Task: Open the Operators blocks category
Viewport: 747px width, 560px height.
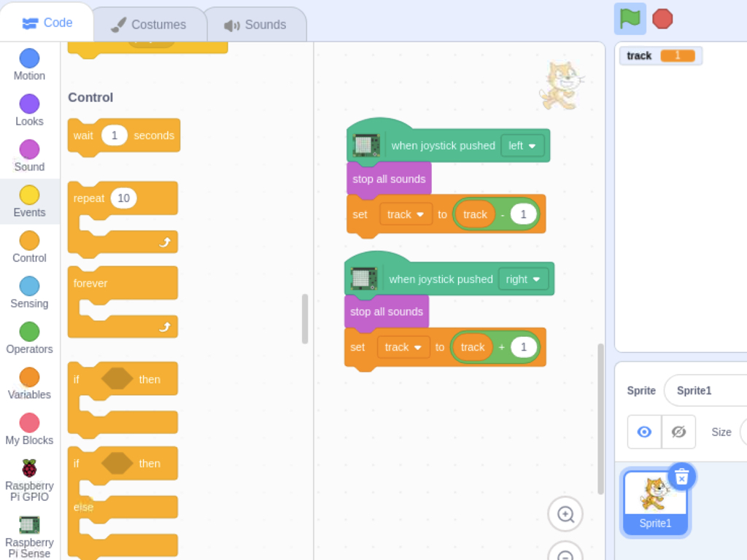Action: pyautogui.click(x=29, y=338)
